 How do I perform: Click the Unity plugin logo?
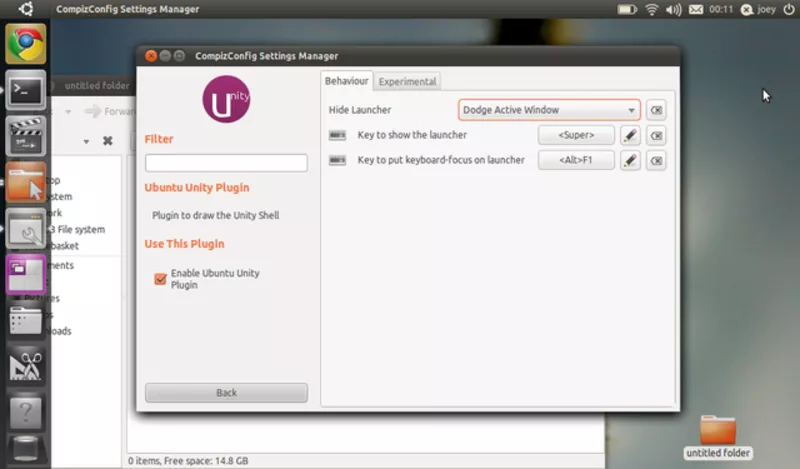[x=226, y=99]
